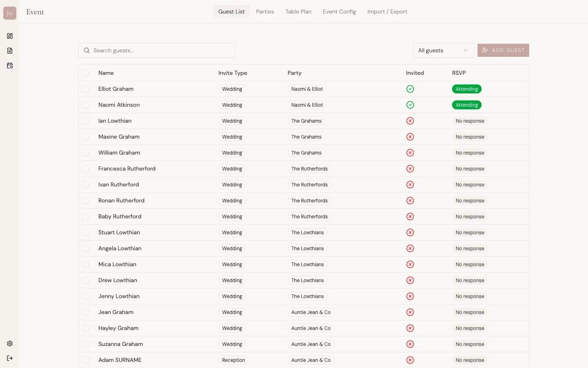This screenshot has height=368, width=588.
Task: Open the Table Plan tab
Action: [x=298, y=11]
